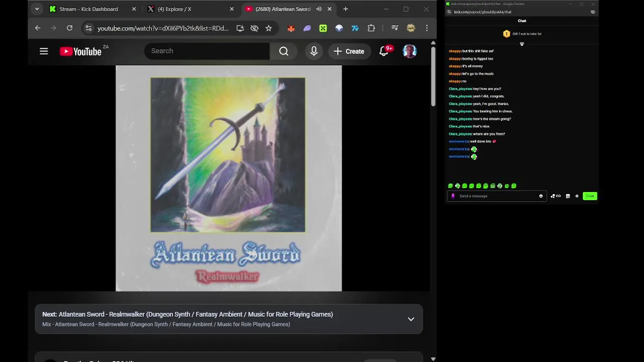Open YouTube notifications bell
Image resolution: width=644 pixels, height=362 pixels.
(384, 51)
